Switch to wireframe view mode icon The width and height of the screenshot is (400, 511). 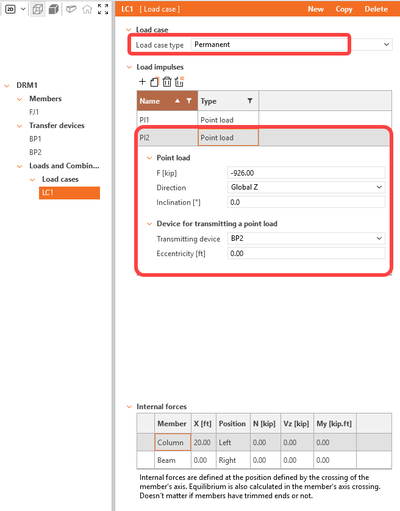click(38, 9)
